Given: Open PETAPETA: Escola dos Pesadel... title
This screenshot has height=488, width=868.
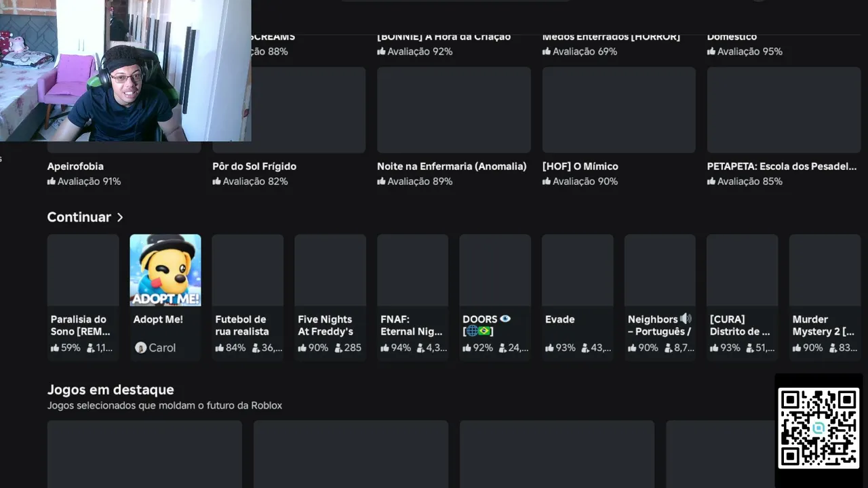Looking at the screenshot, I should tap(782, 166).
